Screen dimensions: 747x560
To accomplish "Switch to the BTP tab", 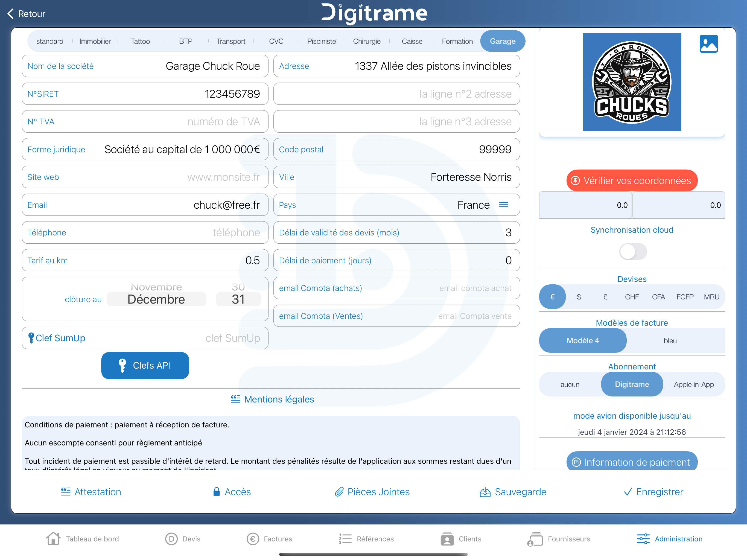I will tap(185, 41).
